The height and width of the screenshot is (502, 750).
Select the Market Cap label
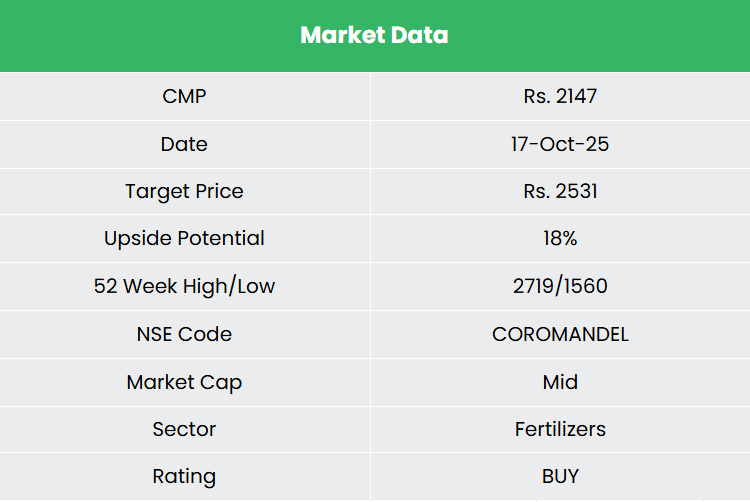point(184,382)
